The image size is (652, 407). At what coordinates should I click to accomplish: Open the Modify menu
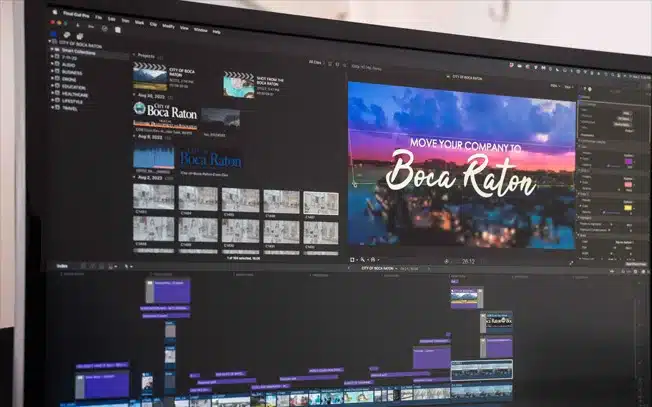pyautogui.click(x=168, y=26)
